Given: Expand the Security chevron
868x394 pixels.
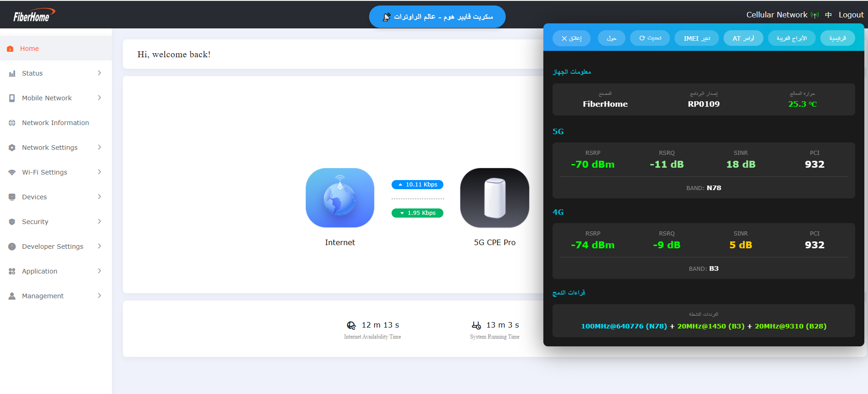Looking at the screenshot, I should click(100, 222).
